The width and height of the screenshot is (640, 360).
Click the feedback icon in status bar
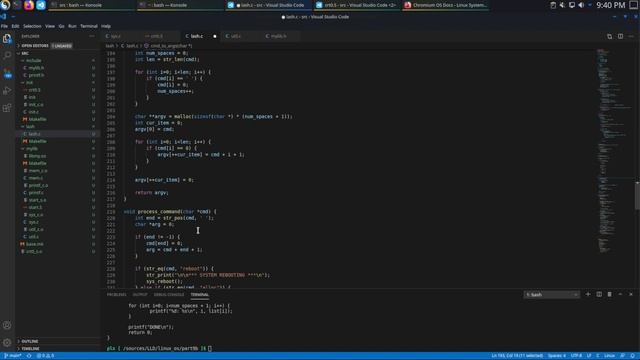point(622,356)
